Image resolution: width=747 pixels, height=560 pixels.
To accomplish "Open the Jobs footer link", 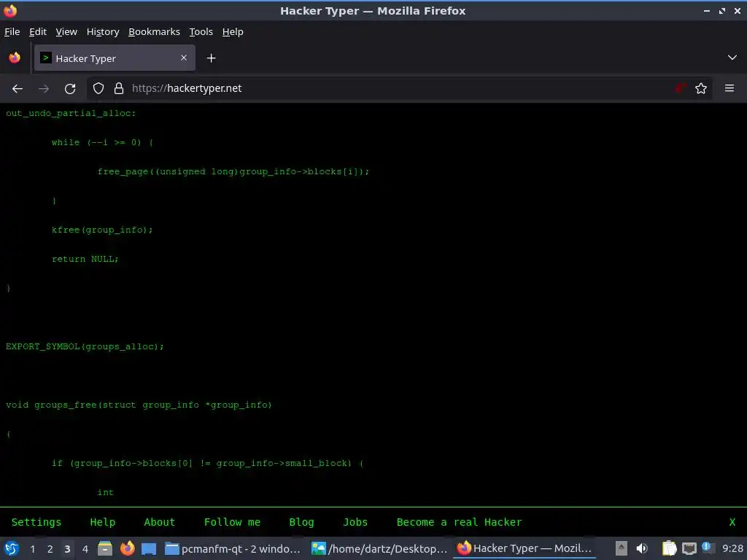I will click(355, 522).
